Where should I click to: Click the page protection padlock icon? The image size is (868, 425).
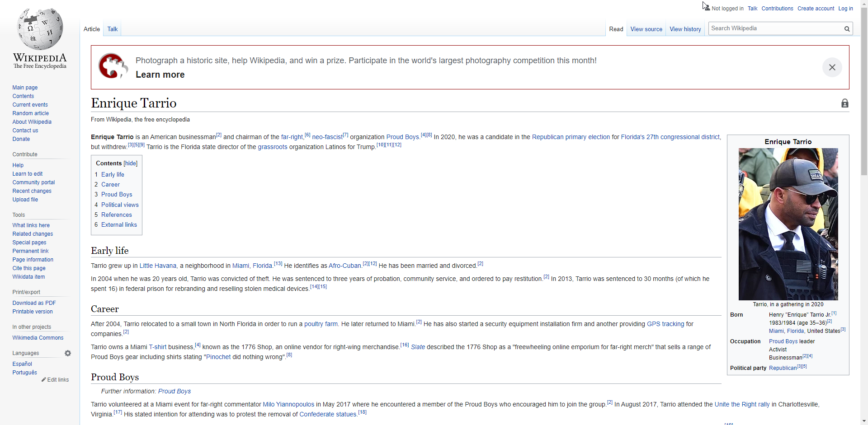coord(844,103)
